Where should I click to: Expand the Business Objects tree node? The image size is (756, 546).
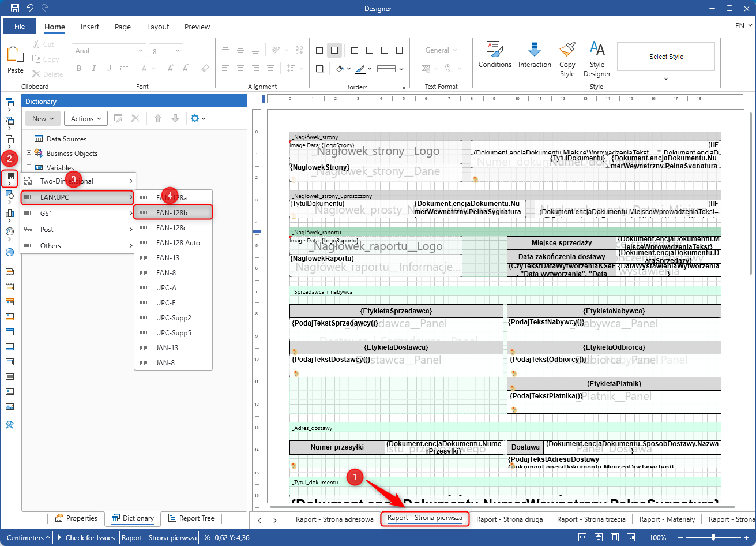coord(28,153)
